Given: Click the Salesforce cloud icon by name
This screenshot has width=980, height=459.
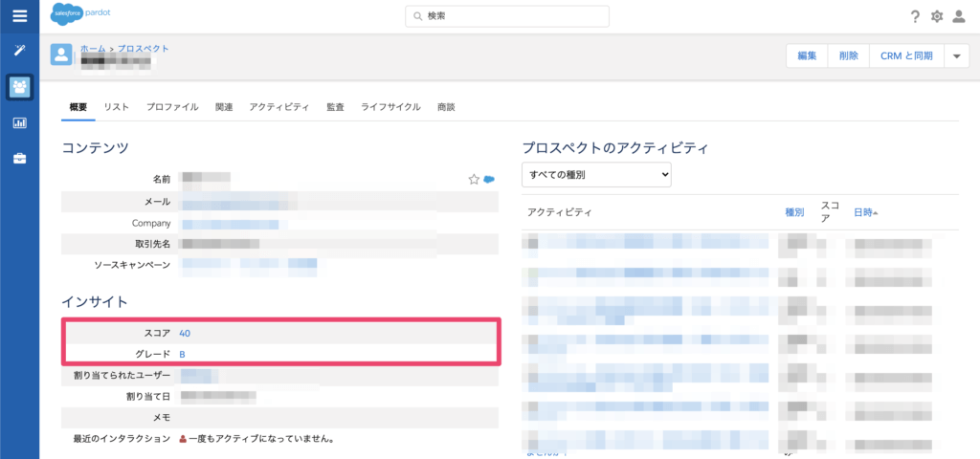Looking at the screenshot, I should tap(489, 180).
